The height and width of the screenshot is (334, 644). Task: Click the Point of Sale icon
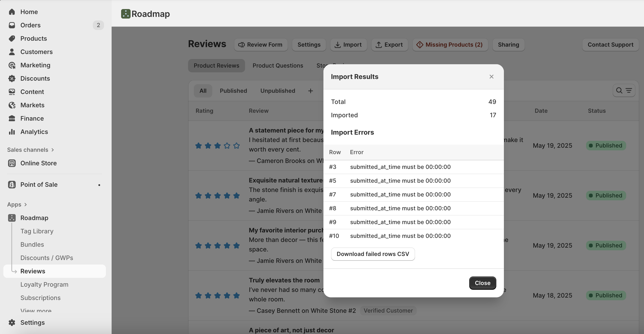12,185
